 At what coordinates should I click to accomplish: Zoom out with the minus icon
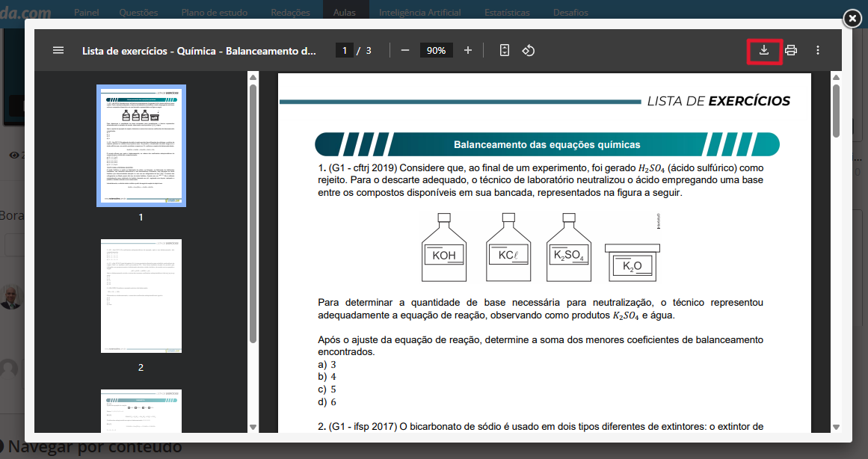tap(404, 50)
